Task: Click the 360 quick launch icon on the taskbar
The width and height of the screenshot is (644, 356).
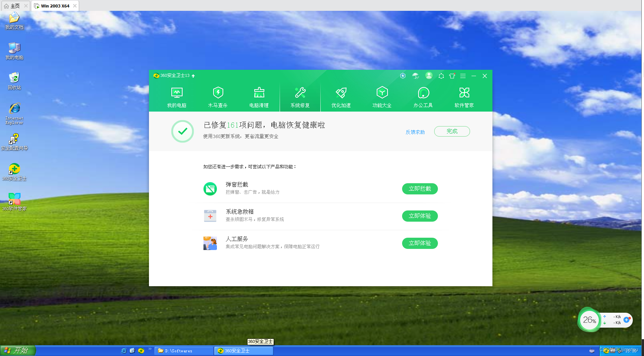Action: pyautogui.click(x=141, y=351)
